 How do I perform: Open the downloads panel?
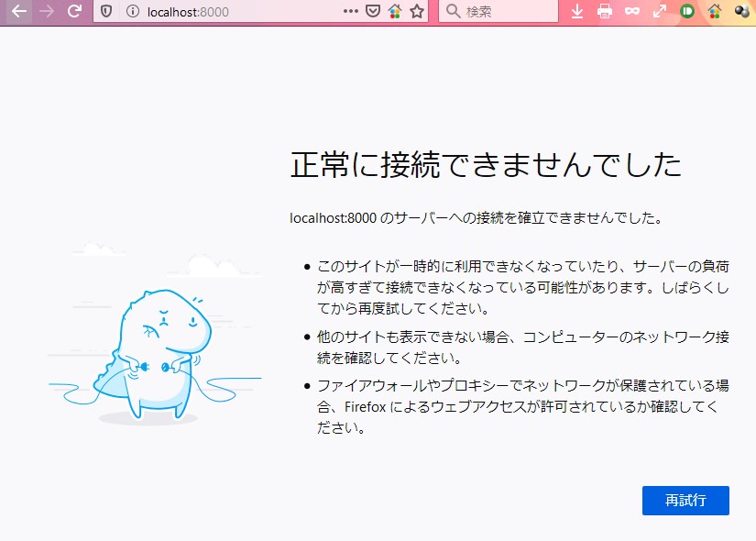point(577,12)
